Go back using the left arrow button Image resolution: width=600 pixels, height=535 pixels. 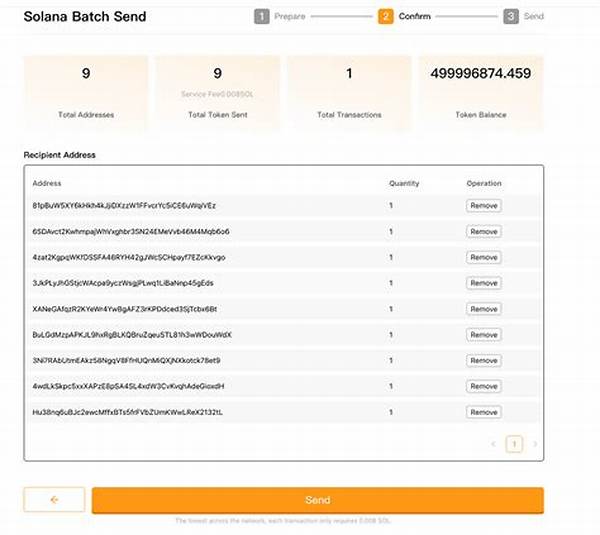[54, 499]
